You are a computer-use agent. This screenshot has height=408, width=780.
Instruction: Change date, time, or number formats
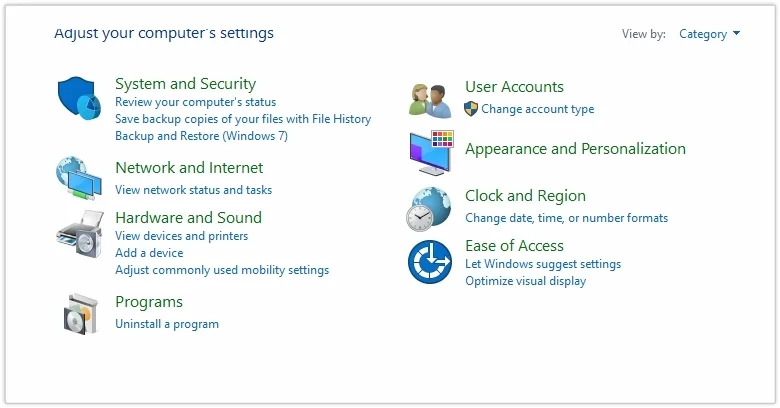tap(566, 218)
